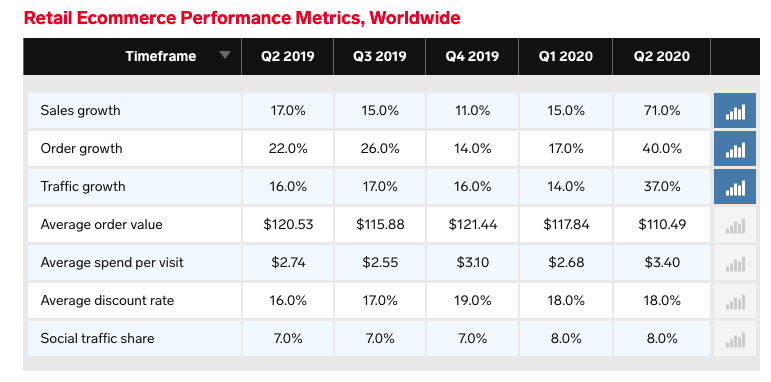
Task: Open the Sales growth chart icon
Action: (x=735, y=111)
